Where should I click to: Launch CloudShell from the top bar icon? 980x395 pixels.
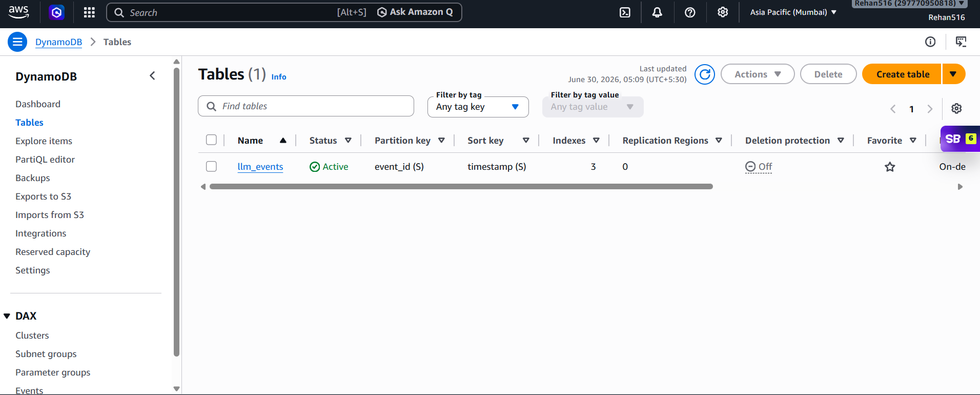coord(625,12)
